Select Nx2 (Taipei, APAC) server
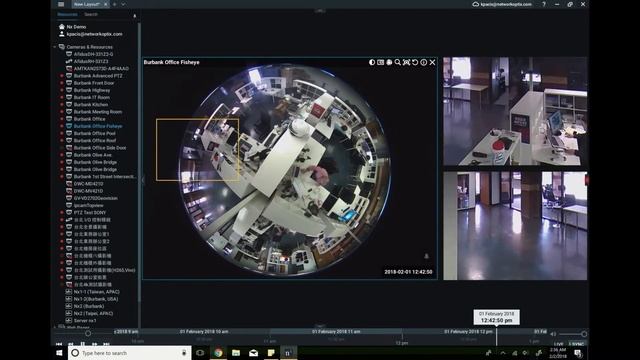640x360 pixels. pos(93,313)
